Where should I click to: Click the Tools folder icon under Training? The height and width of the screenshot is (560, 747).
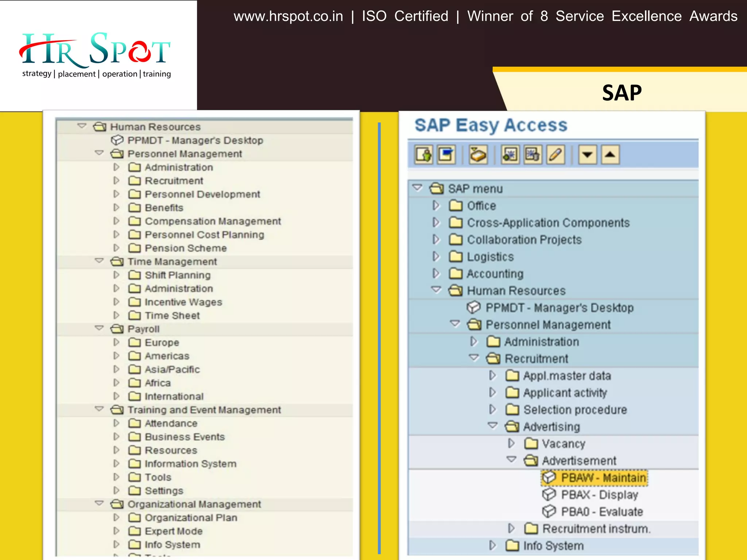[x=135, y=477]
